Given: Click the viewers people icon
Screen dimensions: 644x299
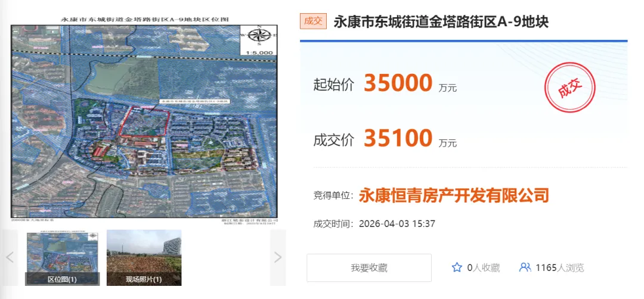Looking at the screenshot, I should tap(525, 268).
